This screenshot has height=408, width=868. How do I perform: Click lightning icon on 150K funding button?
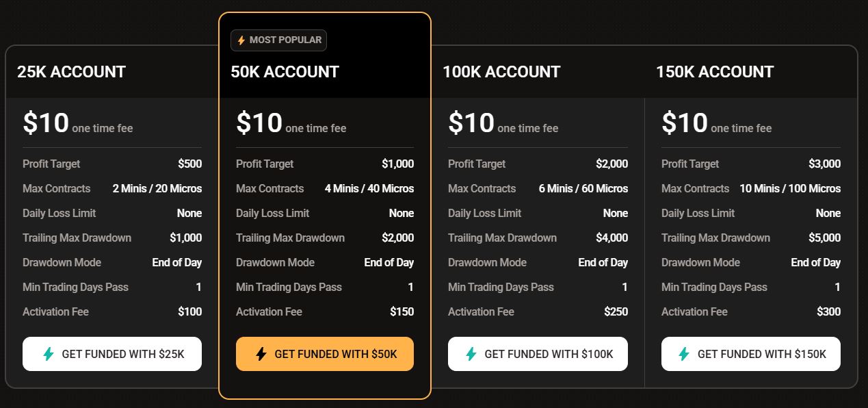pyautogui.click(x=684, y=354)
